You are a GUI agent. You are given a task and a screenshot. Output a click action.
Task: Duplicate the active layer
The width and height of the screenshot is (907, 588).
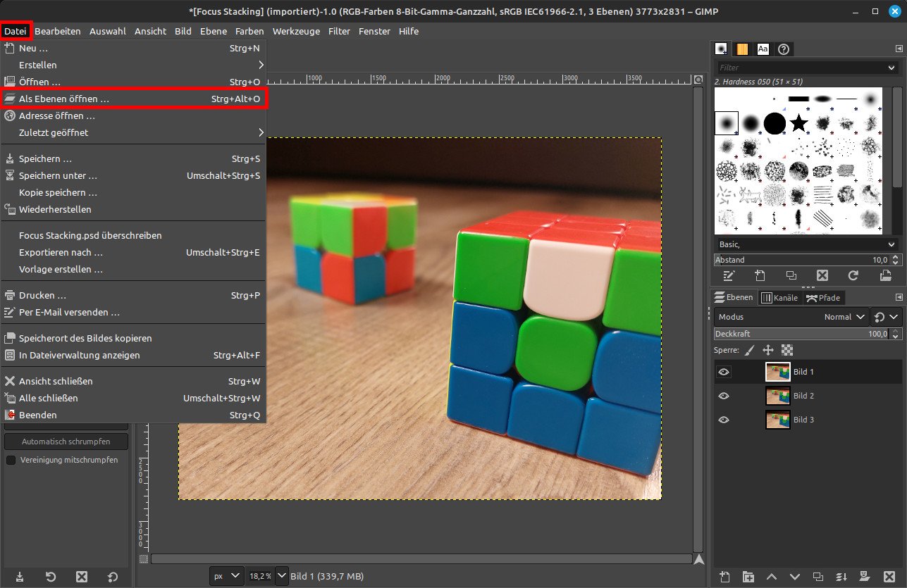click(x=818, y=576)
